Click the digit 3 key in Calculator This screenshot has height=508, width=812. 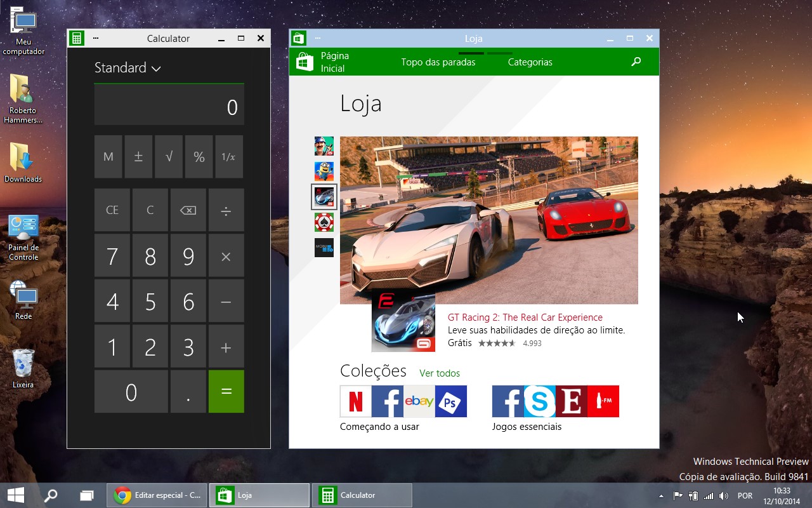point(188,347)
